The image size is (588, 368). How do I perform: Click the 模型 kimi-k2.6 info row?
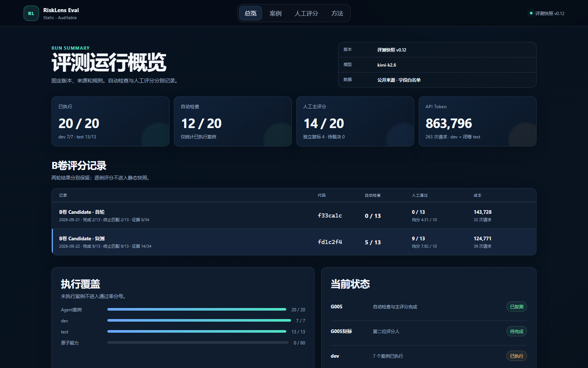coord(437,65)
